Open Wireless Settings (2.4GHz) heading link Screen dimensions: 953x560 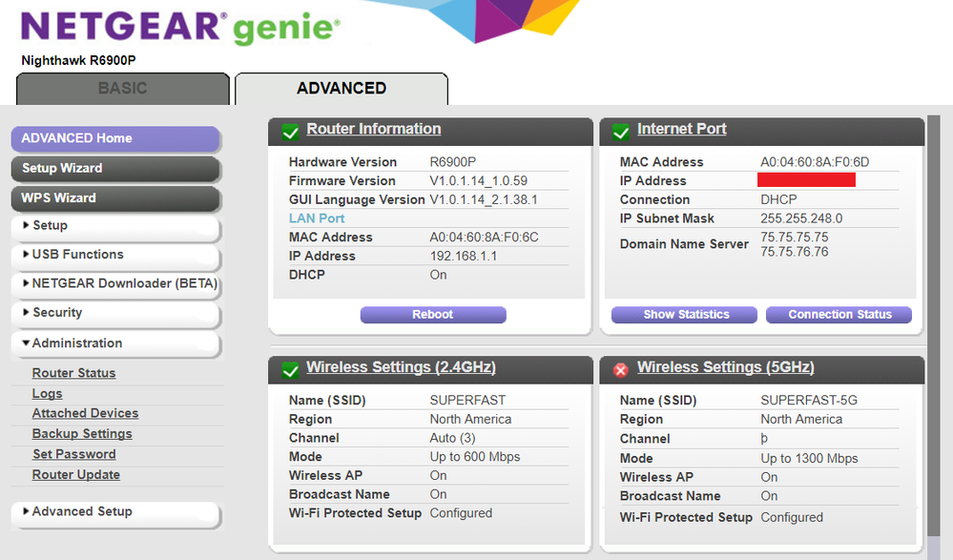pyautogui.click(x=401, y=367)
